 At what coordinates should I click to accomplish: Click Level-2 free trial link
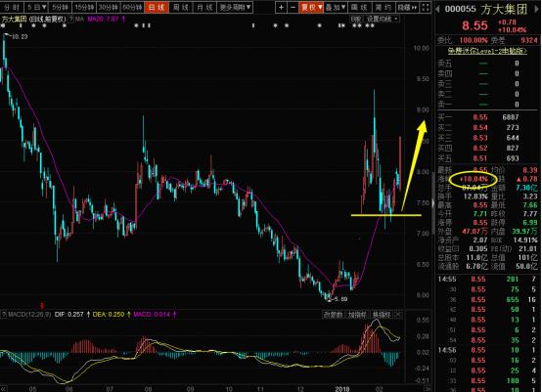click(x=487, y=51)
